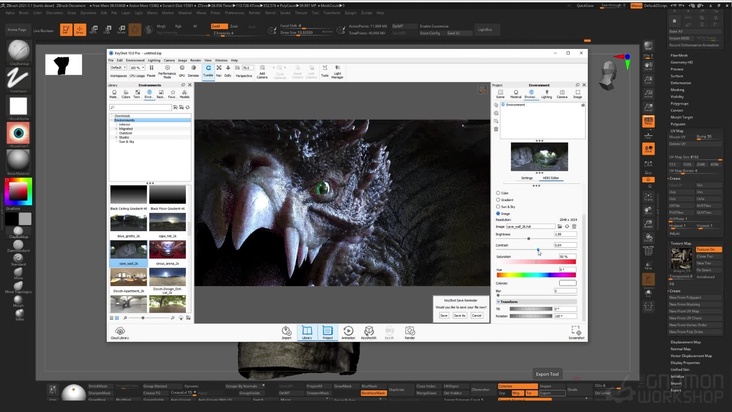Viewport: 732px width, 412px height.
Task: Expand the Migrated folder in library tree
Action: pyautogui.click(x=117, y=129)
